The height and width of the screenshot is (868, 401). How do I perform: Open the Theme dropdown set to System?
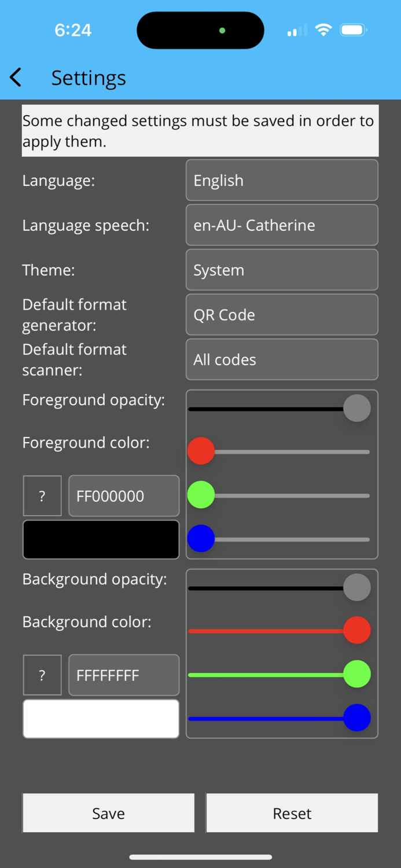click(x=282, y=270)
